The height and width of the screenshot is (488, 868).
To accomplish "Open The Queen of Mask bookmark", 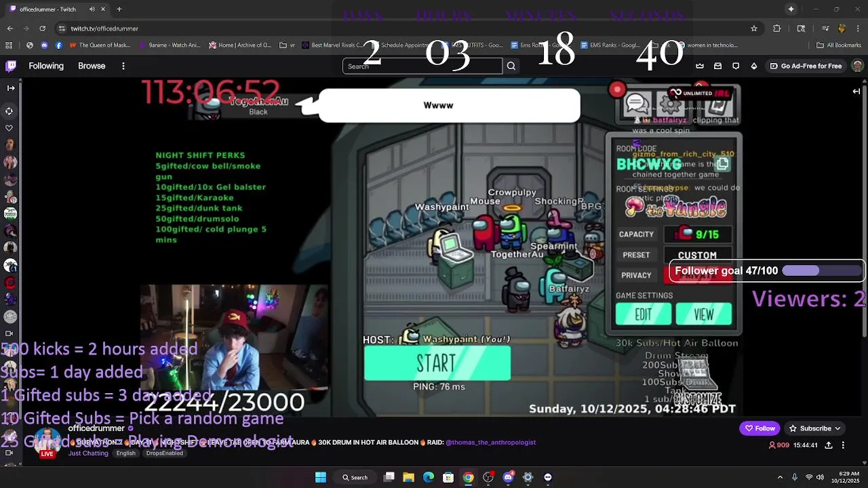I will click(x=100, y=45).
